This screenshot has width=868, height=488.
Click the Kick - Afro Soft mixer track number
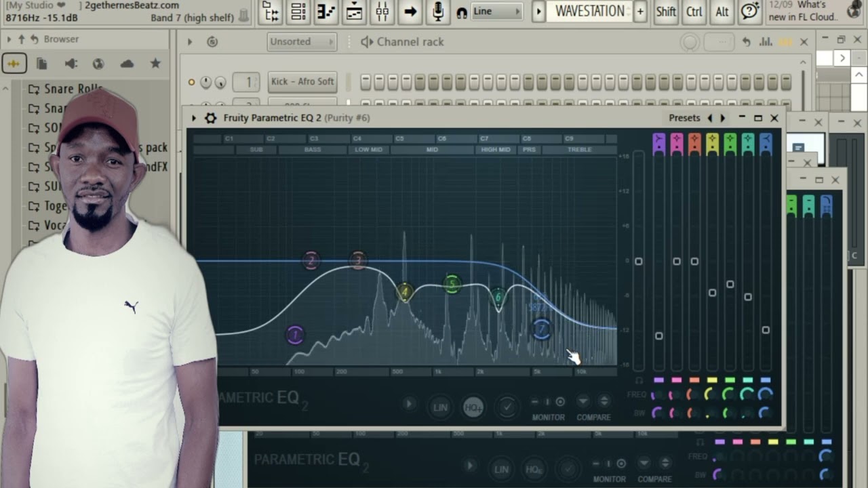[x=246, y=82]
